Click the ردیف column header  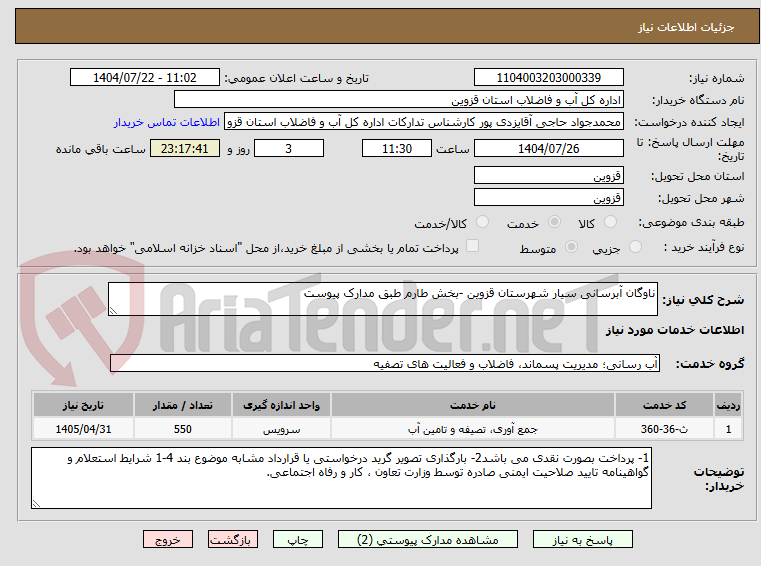[728, 405]
